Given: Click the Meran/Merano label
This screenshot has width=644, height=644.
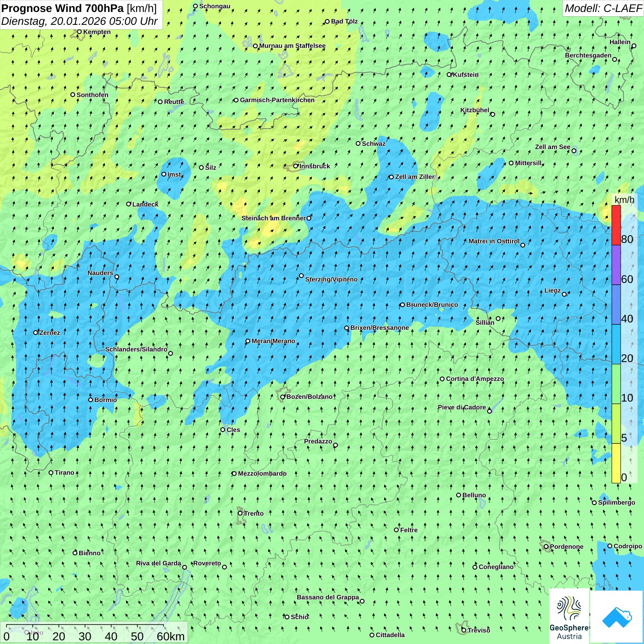Looking at the screenshot, I should point(273,341).
